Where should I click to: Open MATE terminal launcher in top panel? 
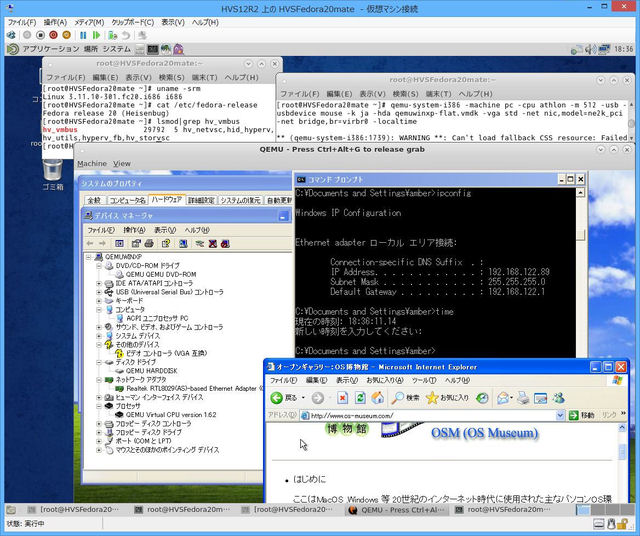[x=153, y=49]
